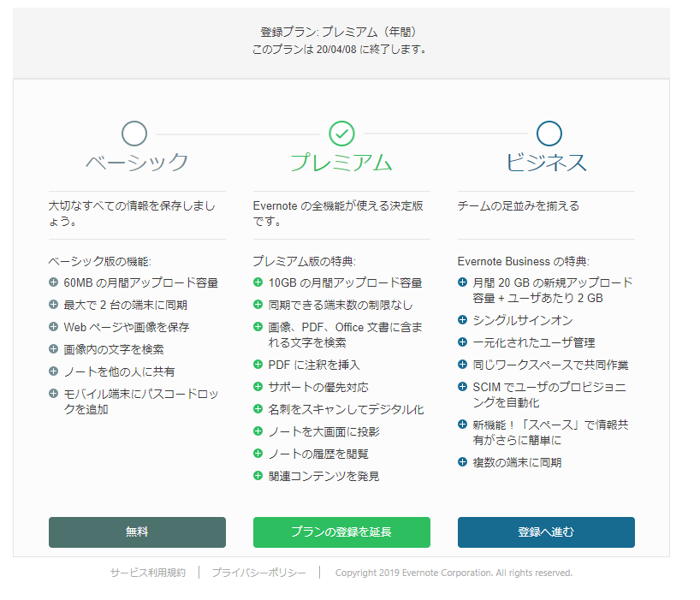Screen dimensions: 700x600
Task: Click plus icon beside 10GB の月間アップロード容量
Action: pyautogui.click(x=258, y=282)
